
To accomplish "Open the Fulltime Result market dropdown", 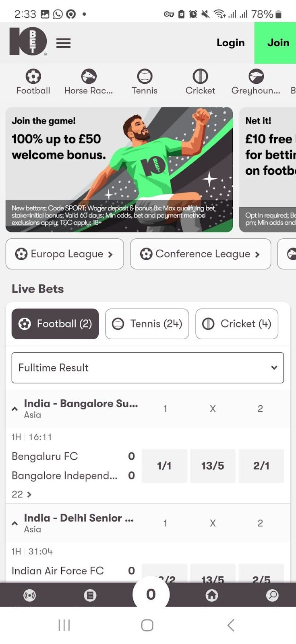I will [148, 367].
